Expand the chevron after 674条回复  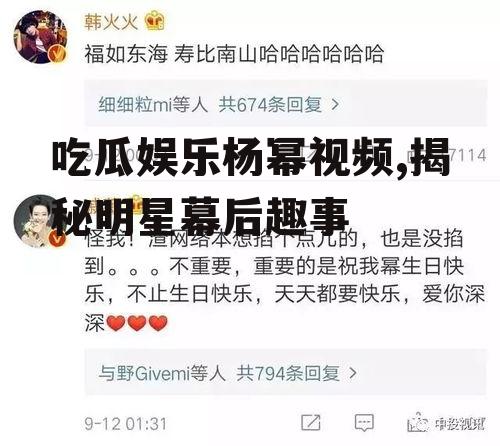pos(335,105)
